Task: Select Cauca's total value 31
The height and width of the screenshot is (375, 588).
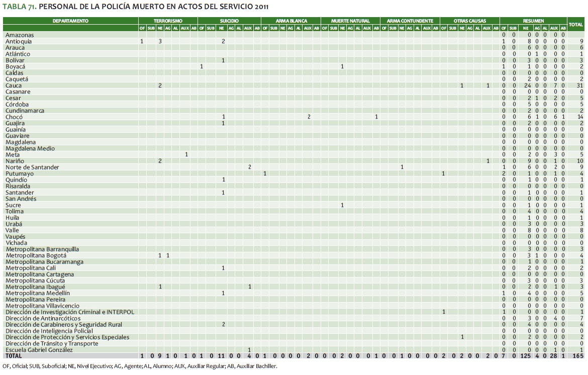Action: [579, 85]
